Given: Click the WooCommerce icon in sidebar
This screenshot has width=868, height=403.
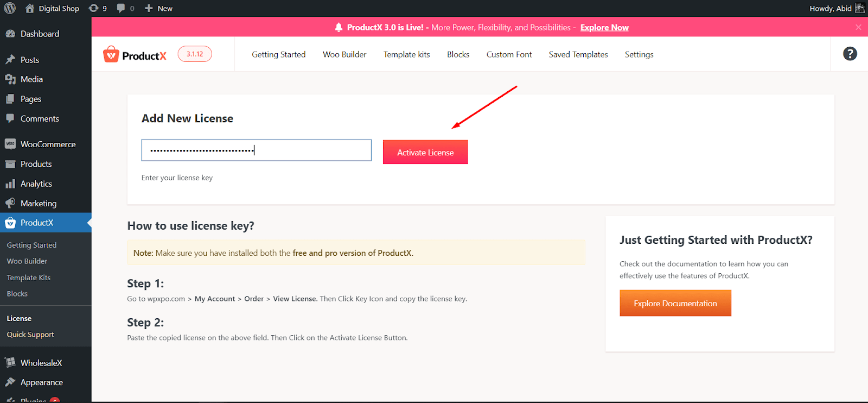Looking at the screenshot, I should [x=10, y=144].
